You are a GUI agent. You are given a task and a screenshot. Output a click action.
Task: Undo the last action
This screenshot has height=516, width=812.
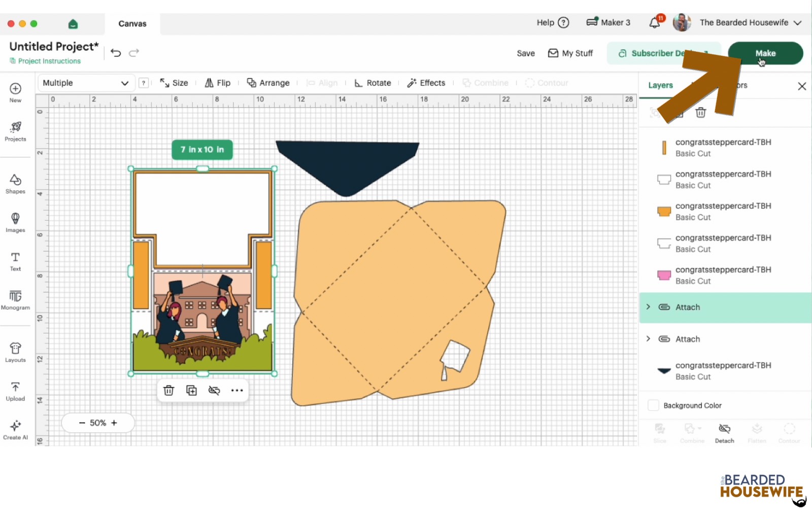(116, 53)
